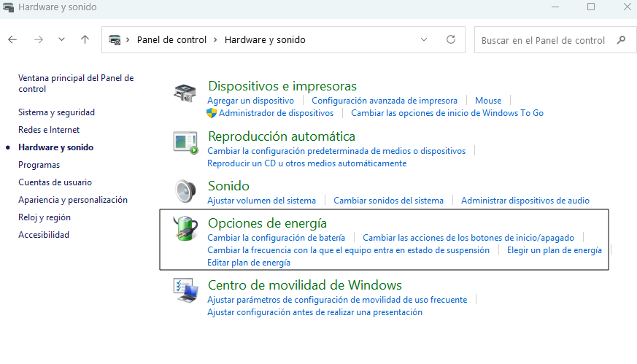Expand chevron before Panel de control breadcrumb

(x=128, y=39)
